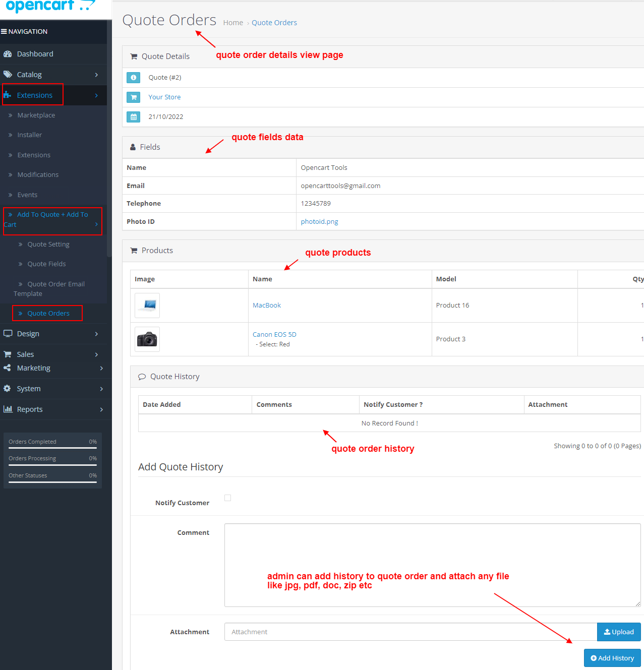The image size is (644, 670).
Task: Open Quote Setting in the sidebar
Action: click(48, 245)
